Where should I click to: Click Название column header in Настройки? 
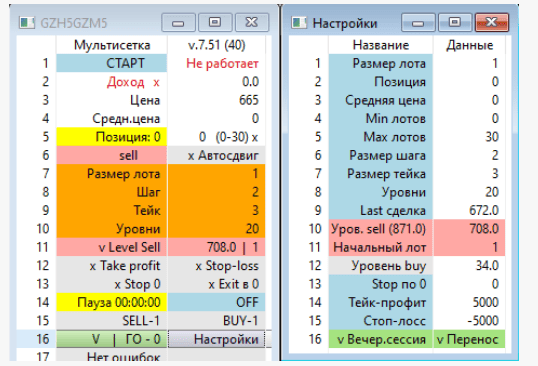(381, 45)
